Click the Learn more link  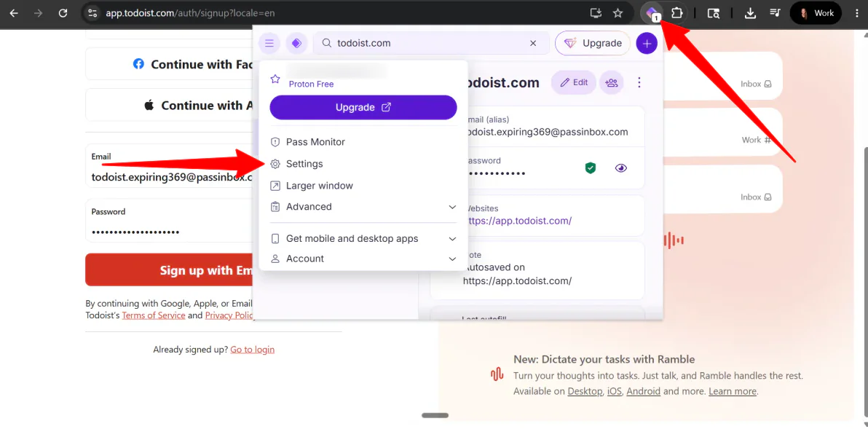point(733,391)
